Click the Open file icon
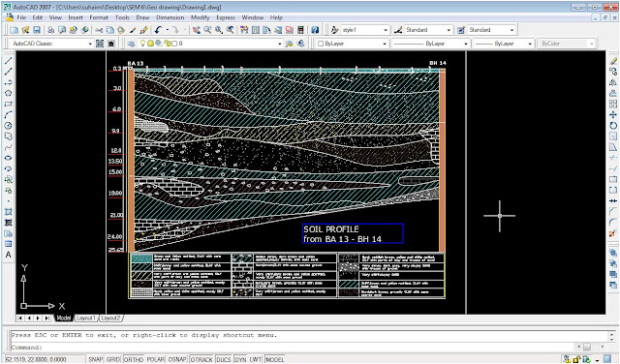 click(x=26, y=30)
